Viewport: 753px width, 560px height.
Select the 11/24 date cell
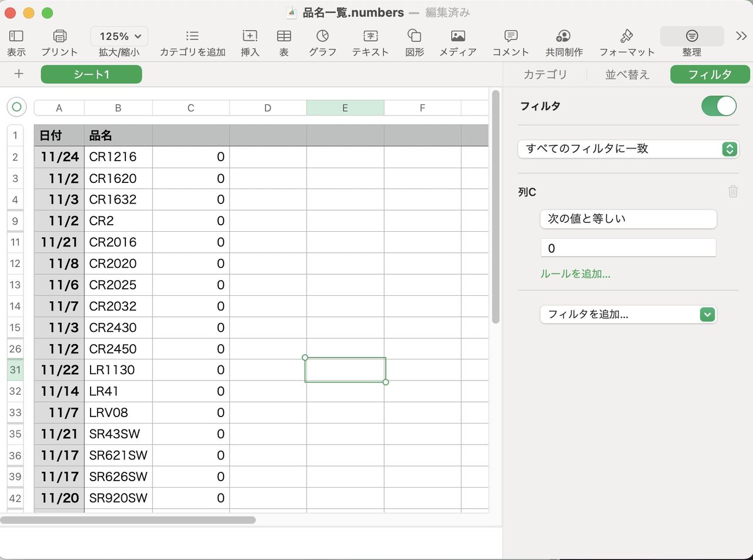tap(59, 156)
